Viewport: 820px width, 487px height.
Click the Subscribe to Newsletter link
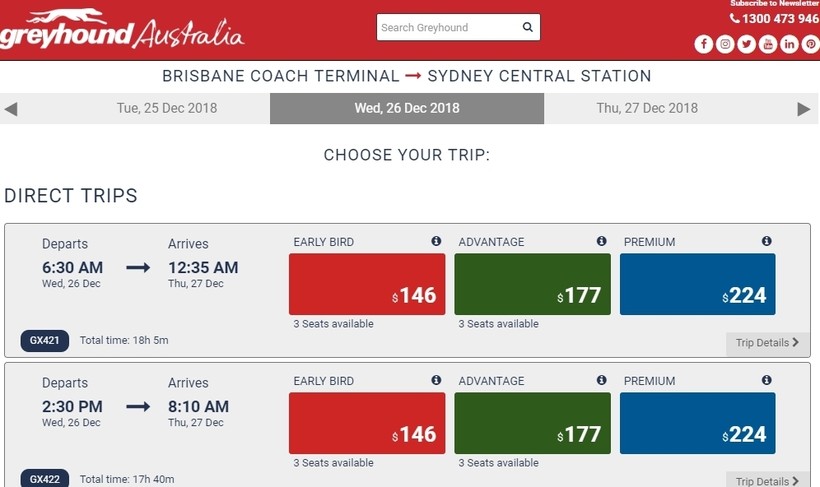tap(774, 4)
